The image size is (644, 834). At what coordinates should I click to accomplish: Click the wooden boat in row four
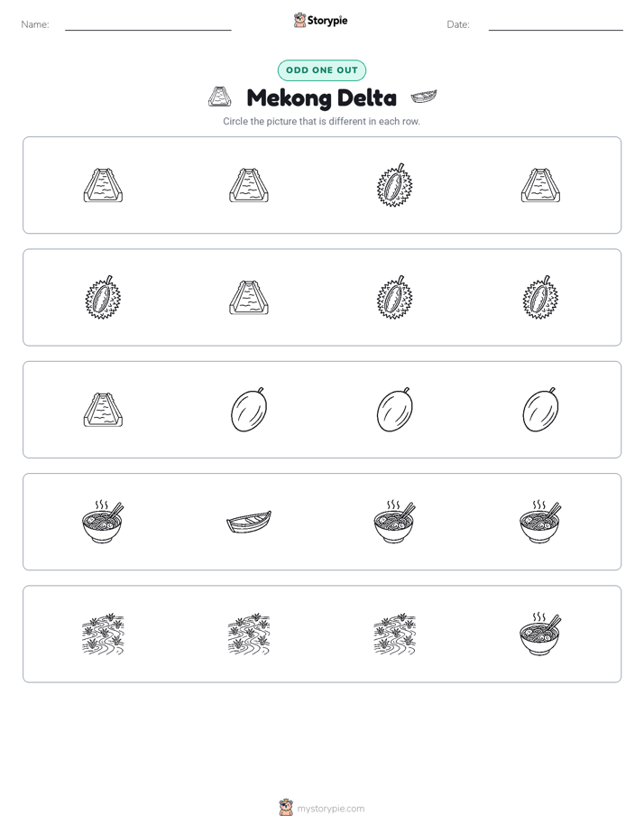click(249, 522)
